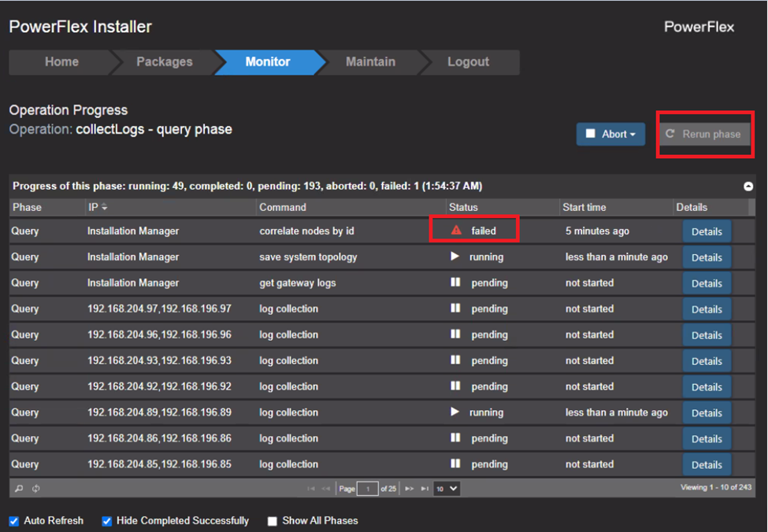
Task: Click the pending pause icon for get gateway logs
Action: coord(454,283)
